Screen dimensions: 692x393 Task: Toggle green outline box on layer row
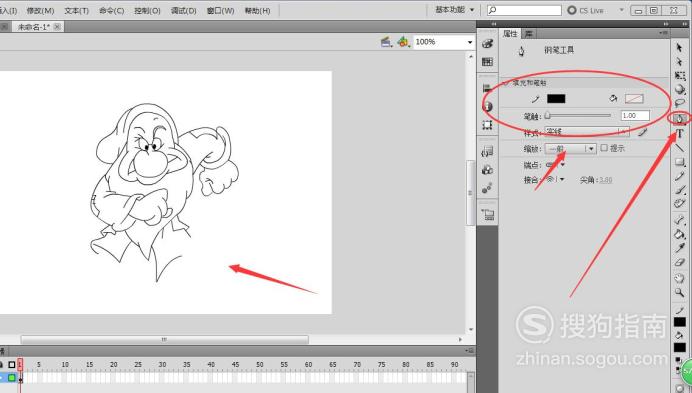(12, 378)
